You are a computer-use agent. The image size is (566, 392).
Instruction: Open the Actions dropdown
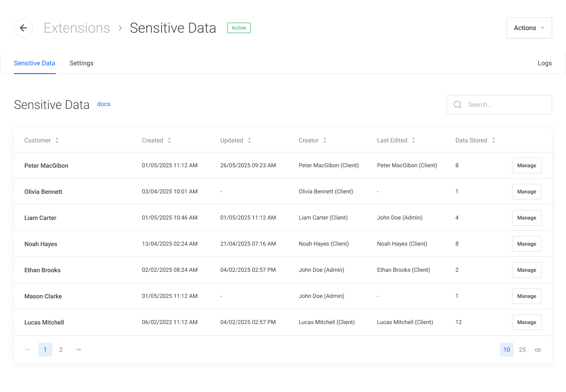[529, 28]
